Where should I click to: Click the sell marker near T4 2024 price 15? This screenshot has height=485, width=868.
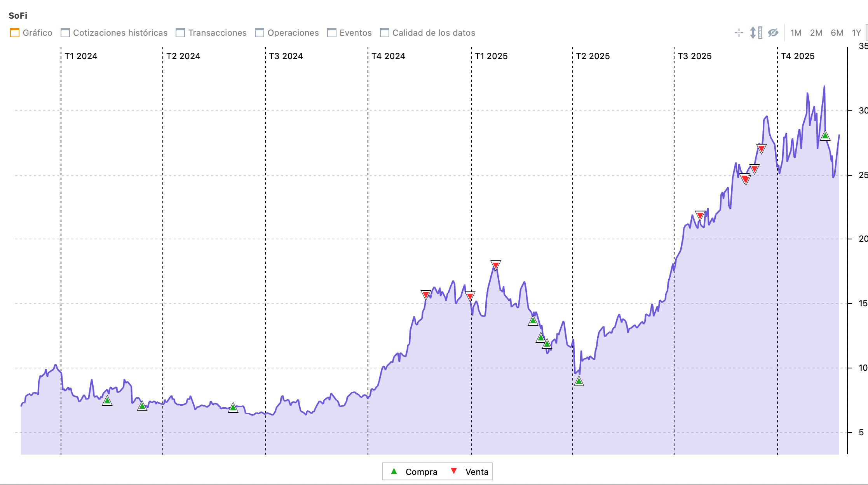click(426, 295)
